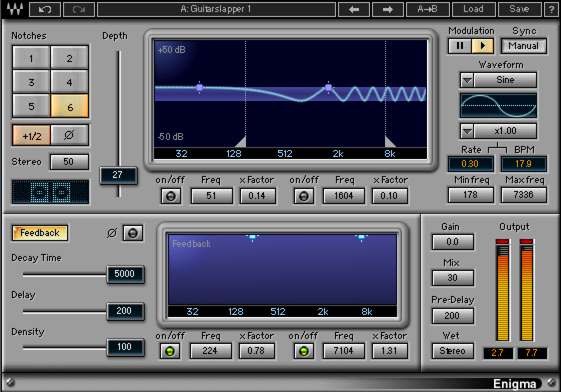Select 5 notches
This screenshot has width=561, height=392.
click(31, 106)
